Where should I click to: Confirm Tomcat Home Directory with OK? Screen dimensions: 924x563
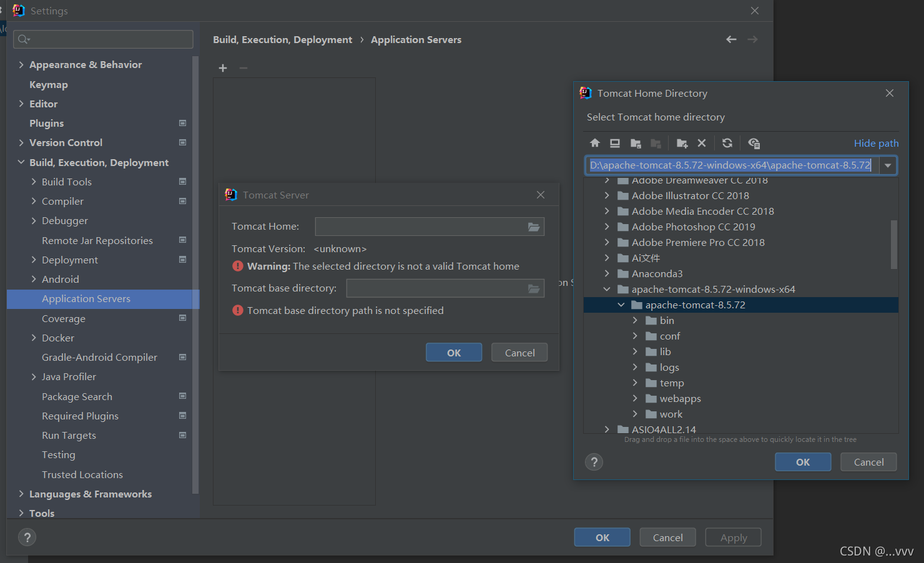(803, 462)
